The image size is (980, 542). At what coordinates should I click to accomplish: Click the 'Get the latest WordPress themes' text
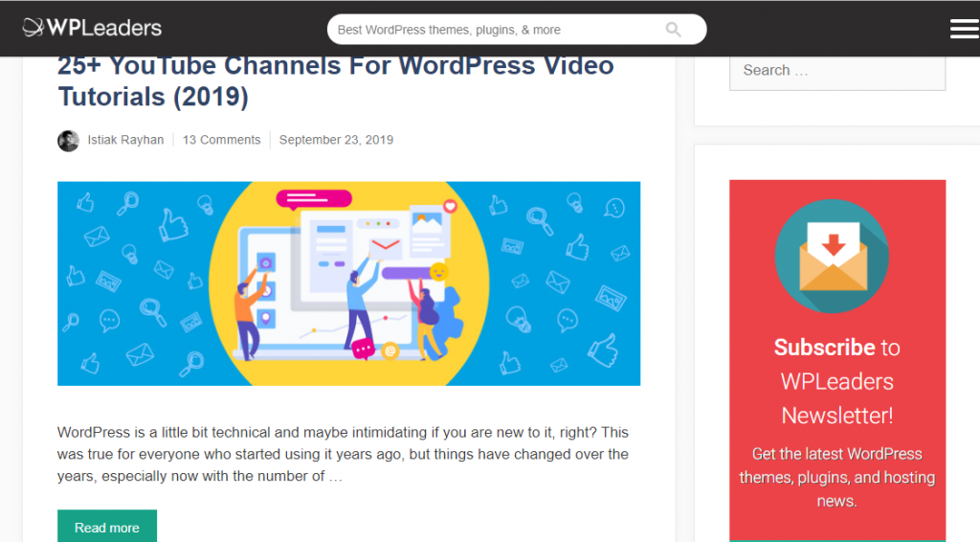tap(836, 478)
